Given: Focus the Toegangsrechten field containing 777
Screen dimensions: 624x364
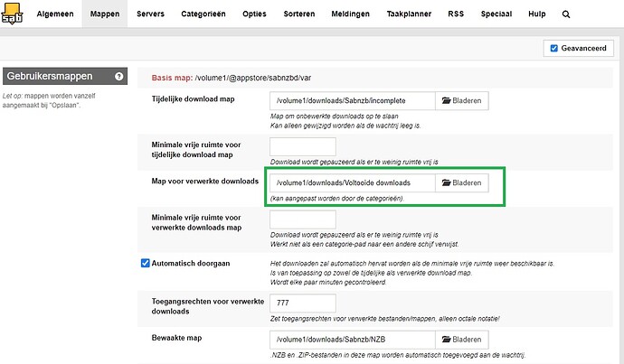Looking at the screenshot, I should (303, 304).
